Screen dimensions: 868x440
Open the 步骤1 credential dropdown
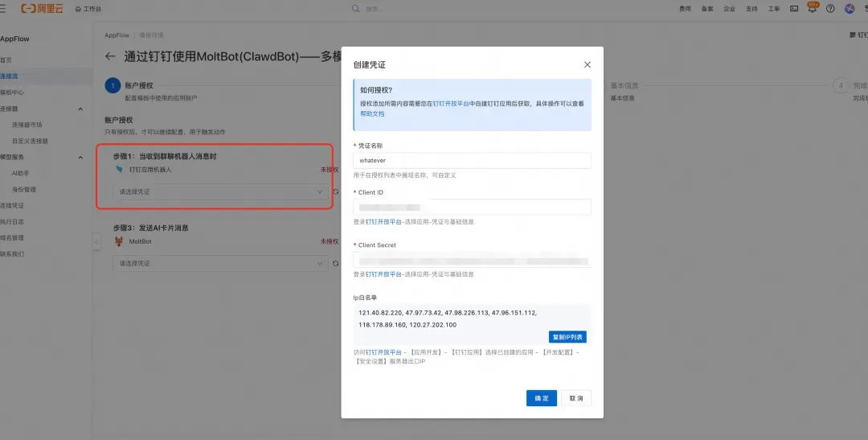click(x=220, y=191)
